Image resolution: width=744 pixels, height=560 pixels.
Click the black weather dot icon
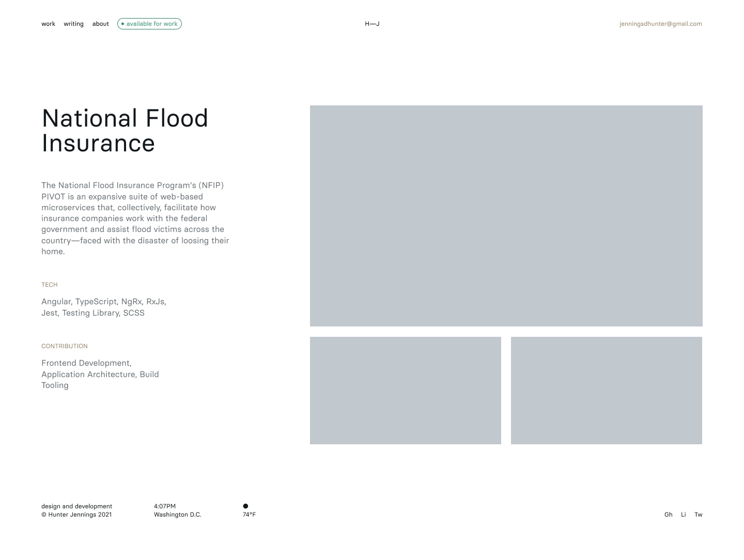click(245, 506)
